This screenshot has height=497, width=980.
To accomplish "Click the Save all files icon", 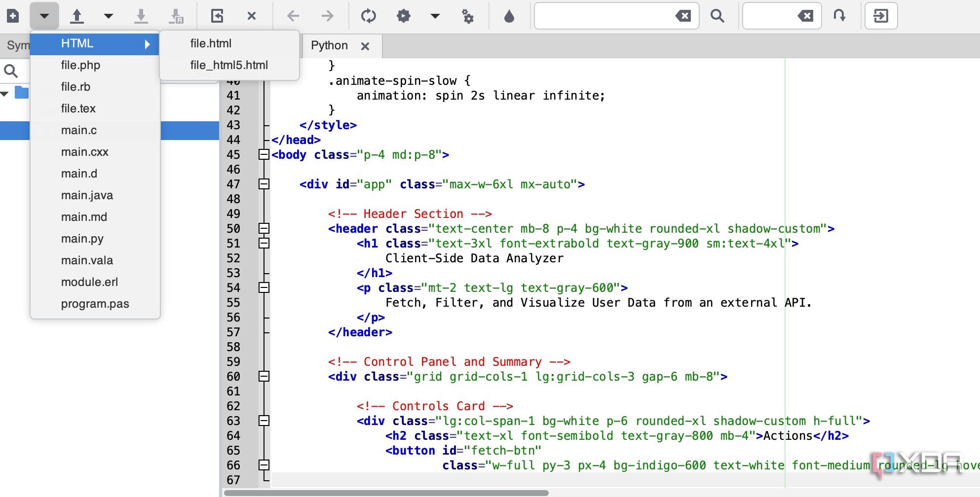I will [176, 16].
